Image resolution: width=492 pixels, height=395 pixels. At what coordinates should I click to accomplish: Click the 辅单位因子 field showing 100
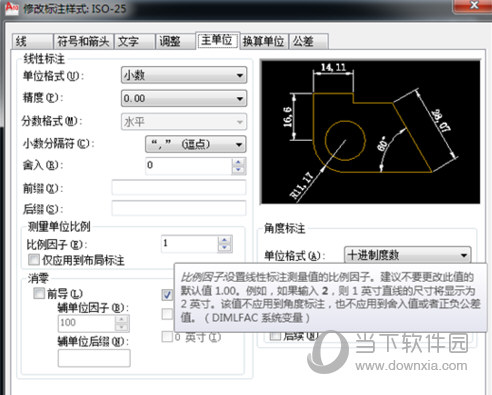(87, 323)
